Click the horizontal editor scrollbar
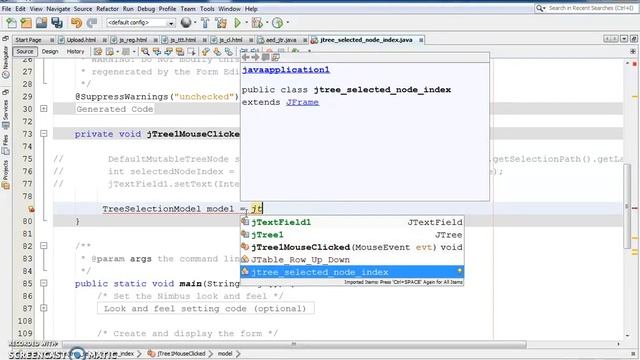 [x=294, y=344]
